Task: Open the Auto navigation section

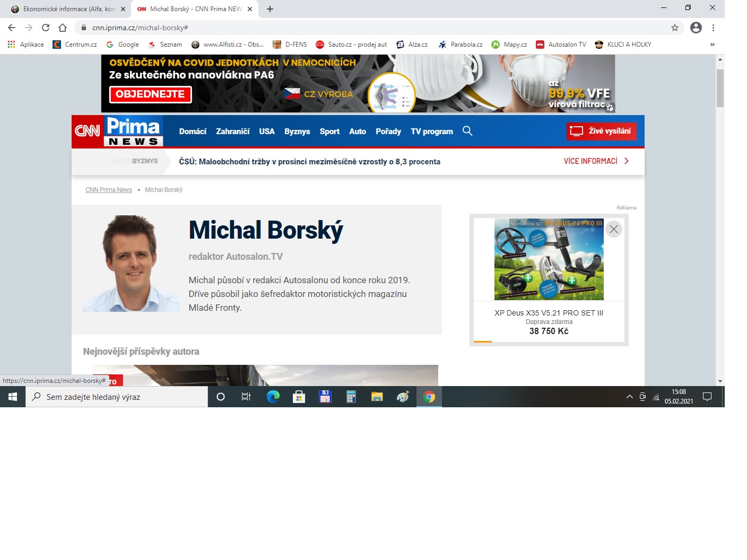Action: (x=357, y=132)
